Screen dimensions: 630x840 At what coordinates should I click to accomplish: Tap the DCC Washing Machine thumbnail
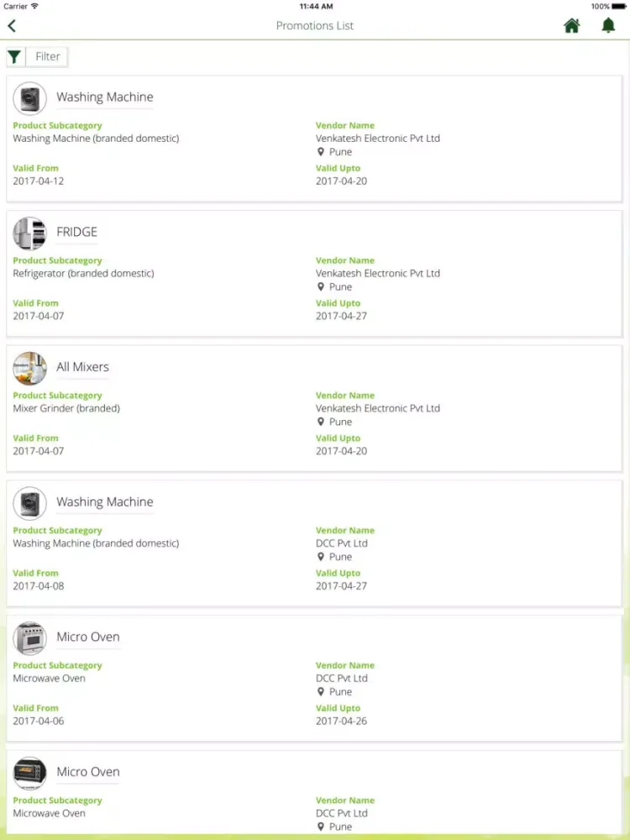pos(29,503)
